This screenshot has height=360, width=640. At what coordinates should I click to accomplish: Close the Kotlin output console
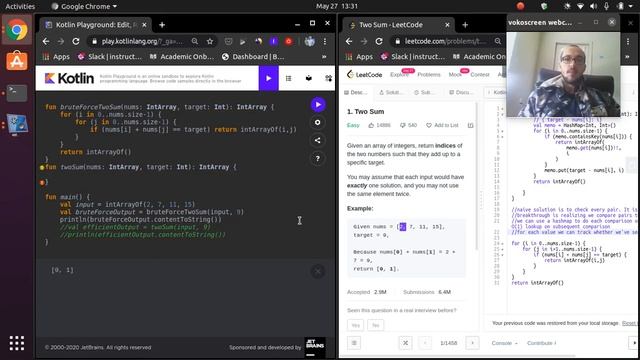318,271
